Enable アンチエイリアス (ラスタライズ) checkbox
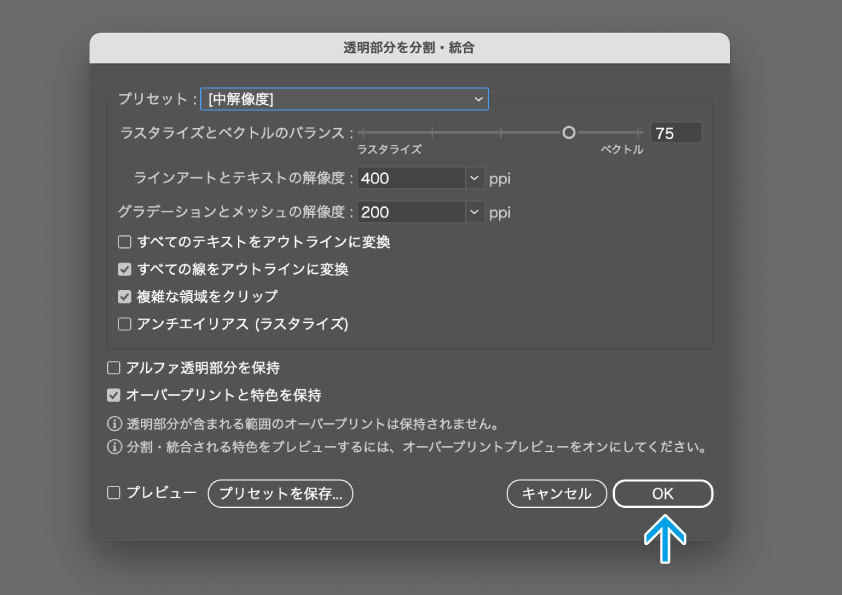This screenshot has height=595, width=842. pyautogui.click(x=125, y=324)
